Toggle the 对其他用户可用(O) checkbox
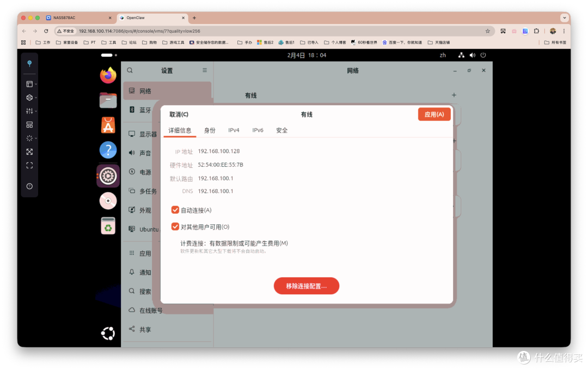 pyautogui.click(x=175, y=226)
